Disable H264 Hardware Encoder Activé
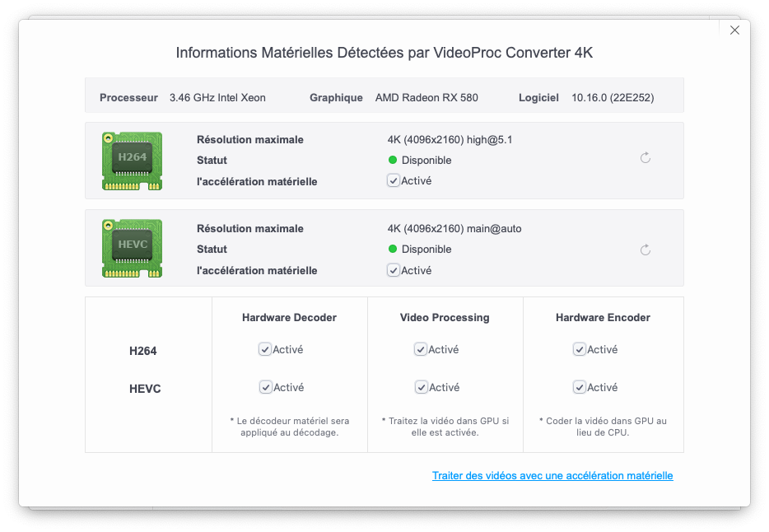This screenshot has height=532, width=769. coord(579,350)
